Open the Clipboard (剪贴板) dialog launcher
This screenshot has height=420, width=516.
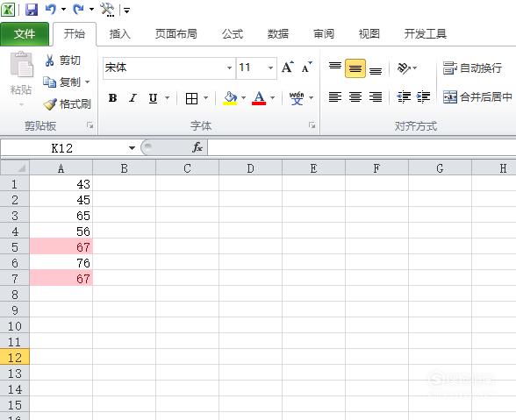pyautogui.click(x=90, y=125)
